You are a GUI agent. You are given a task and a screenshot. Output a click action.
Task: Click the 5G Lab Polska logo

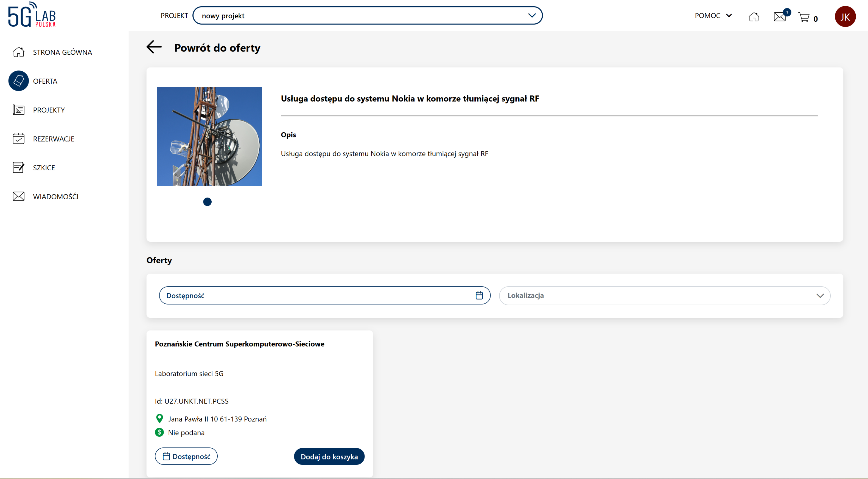pos(32,15)
